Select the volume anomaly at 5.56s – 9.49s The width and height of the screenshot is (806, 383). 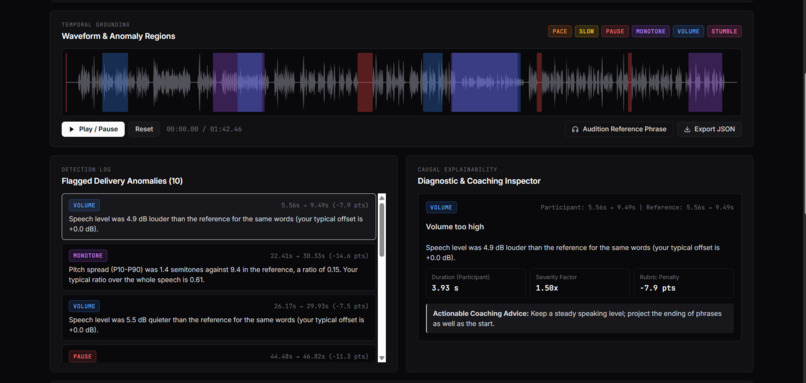point(219,216)
